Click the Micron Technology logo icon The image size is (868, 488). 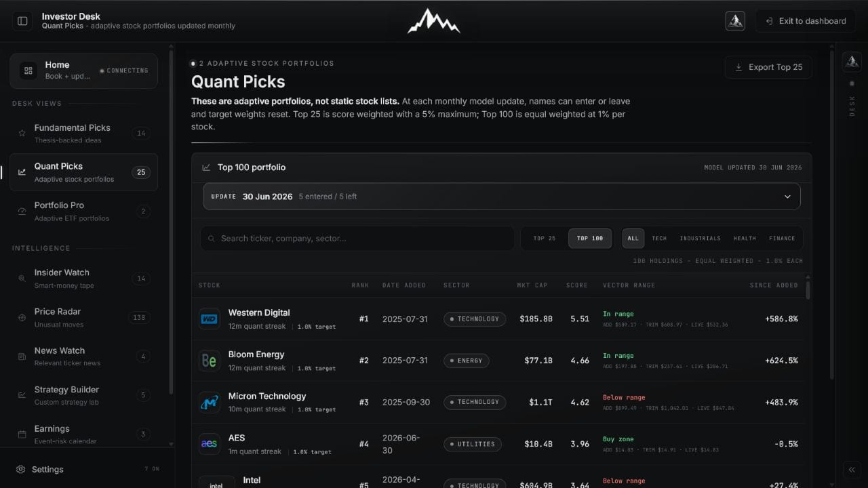(x=209, y=402)
